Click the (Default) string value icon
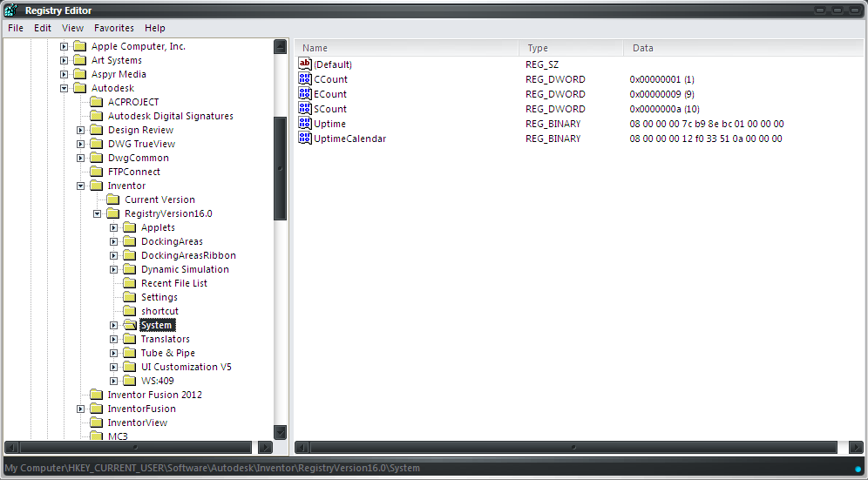This screenshot has width=868, height=480. [x=304, y=64]
